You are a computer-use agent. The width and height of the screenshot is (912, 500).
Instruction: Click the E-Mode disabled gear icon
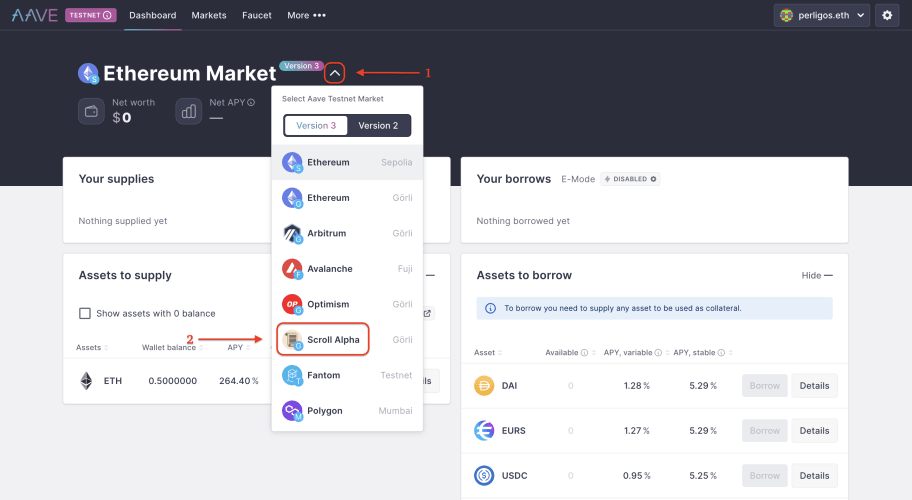click(x=653, y=179)
